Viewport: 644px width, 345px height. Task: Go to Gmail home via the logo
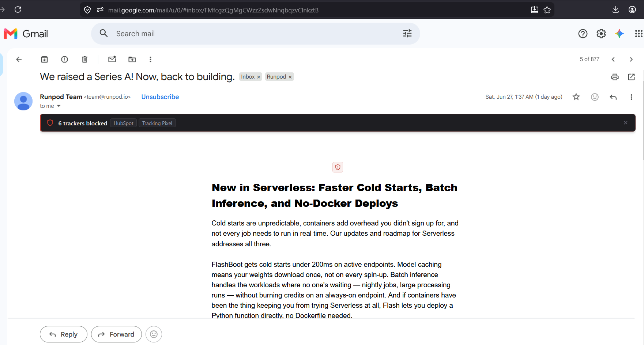point(26,34)
